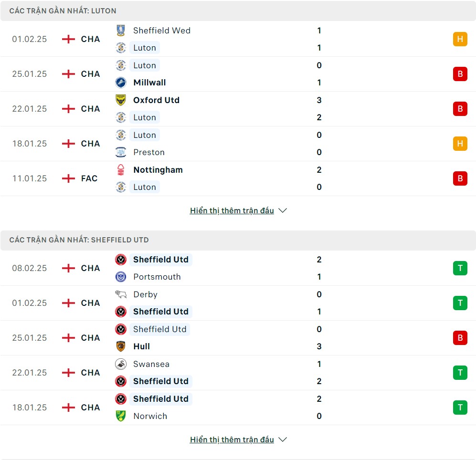
Task: Click the Oxford Utd club crest
Action: [121, 100]
